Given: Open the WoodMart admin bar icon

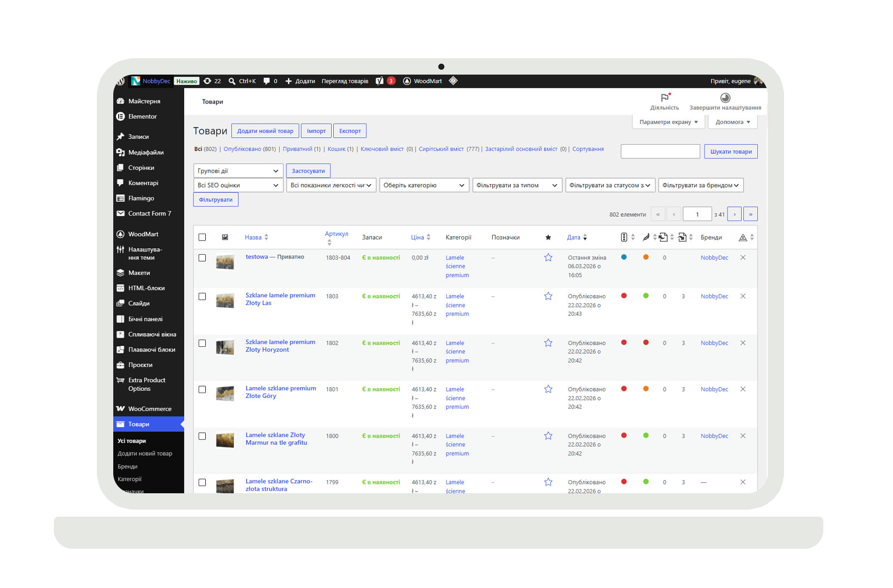Looking at the screenshot, I should tap(407, 81).
